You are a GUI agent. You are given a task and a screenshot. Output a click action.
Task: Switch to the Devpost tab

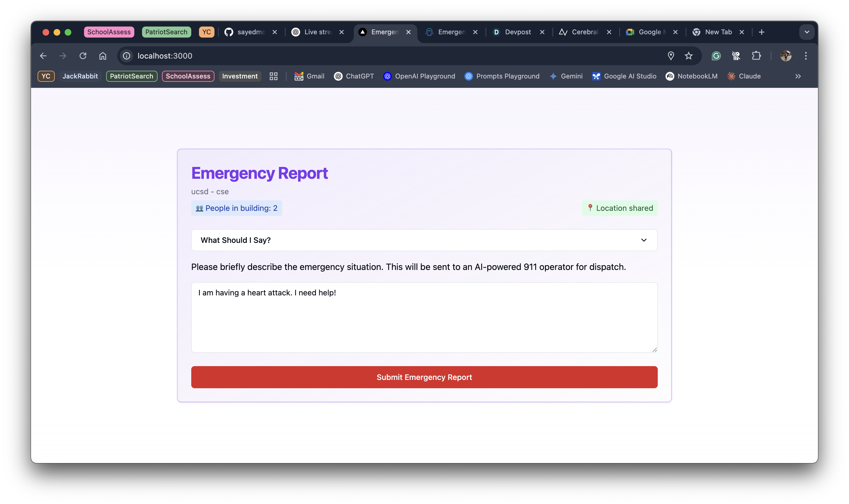pos(517,32)
